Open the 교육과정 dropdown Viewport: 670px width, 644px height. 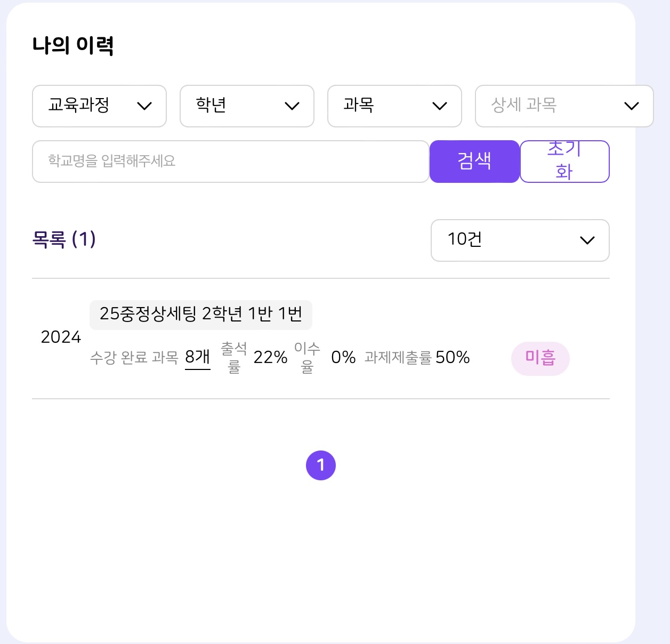tap(99, 106)
